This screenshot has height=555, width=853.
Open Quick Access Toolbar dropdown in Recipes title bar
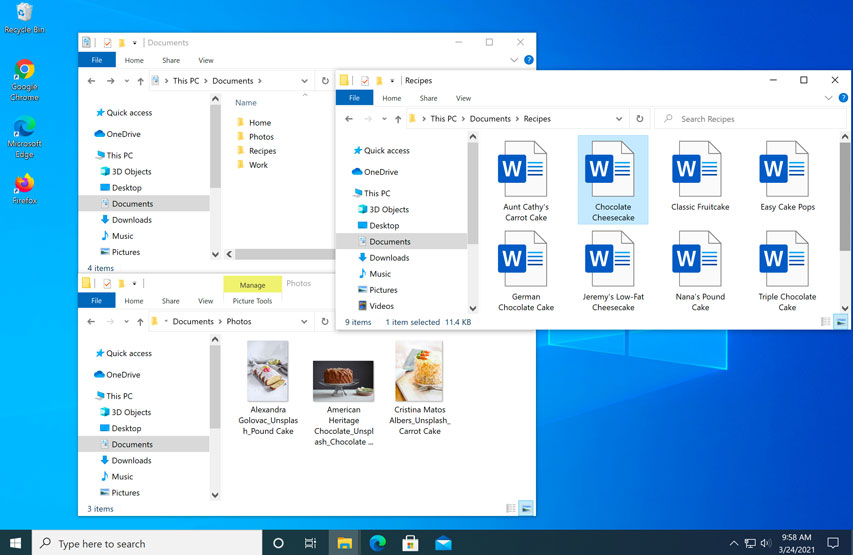[x=394, y=80]
